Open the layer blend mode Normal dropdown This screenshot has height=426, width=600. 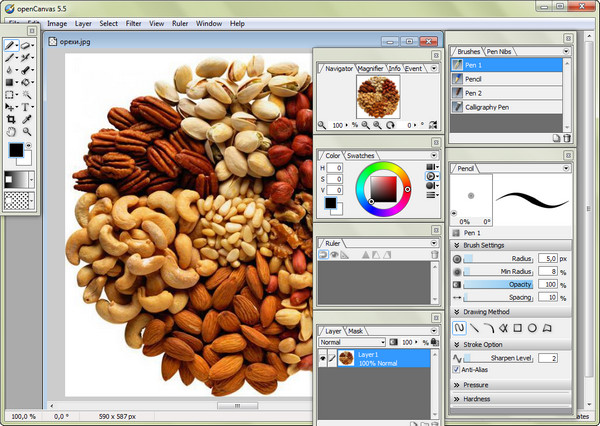pos(352,342)
